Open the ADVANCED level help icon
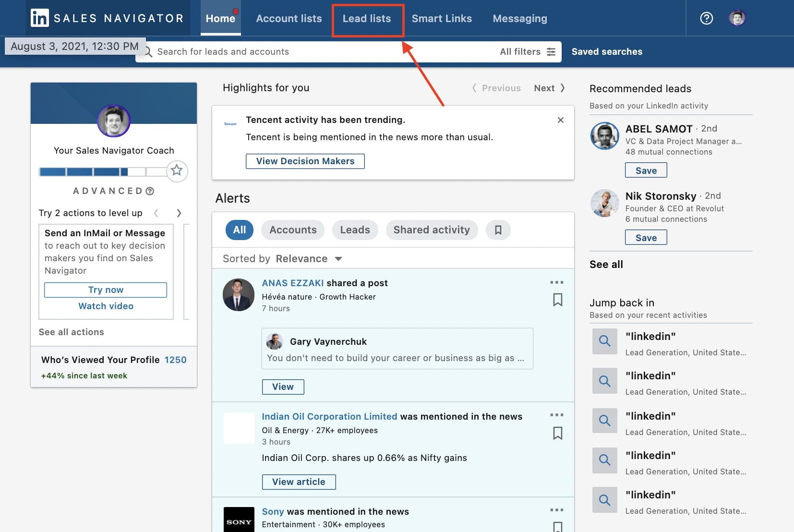Image resolution: width=794 pixels, height=532 pixels. [x=150, y=191]
